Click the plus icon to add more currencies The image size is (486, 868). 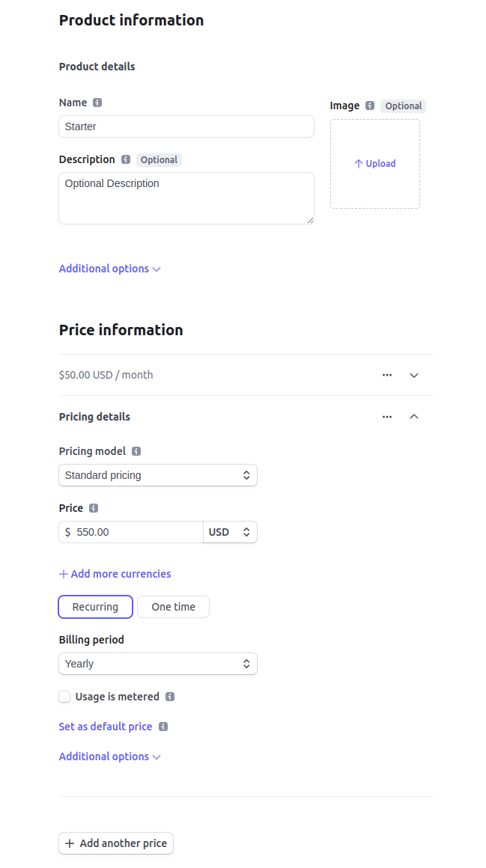click(63, 573)
